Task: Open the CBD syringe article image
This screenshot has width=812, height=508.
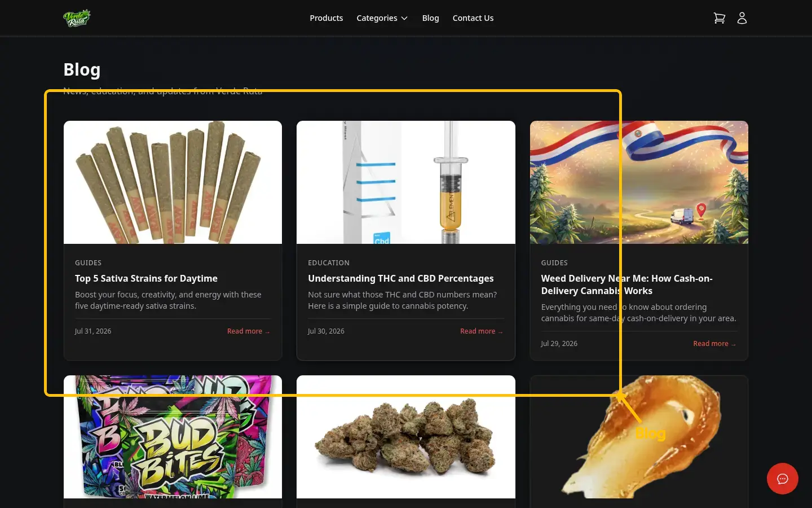Action: coord(406,182)
